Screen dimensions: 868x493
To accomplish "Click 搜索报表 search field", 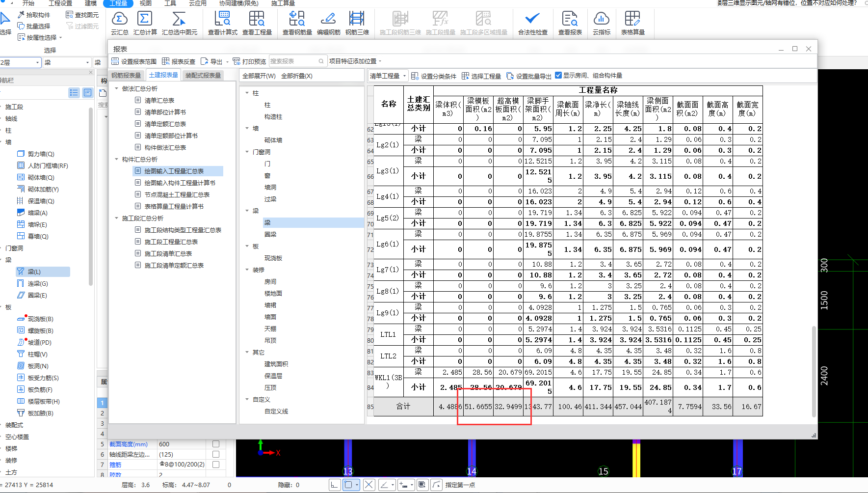I will click(x=297, y=61).
